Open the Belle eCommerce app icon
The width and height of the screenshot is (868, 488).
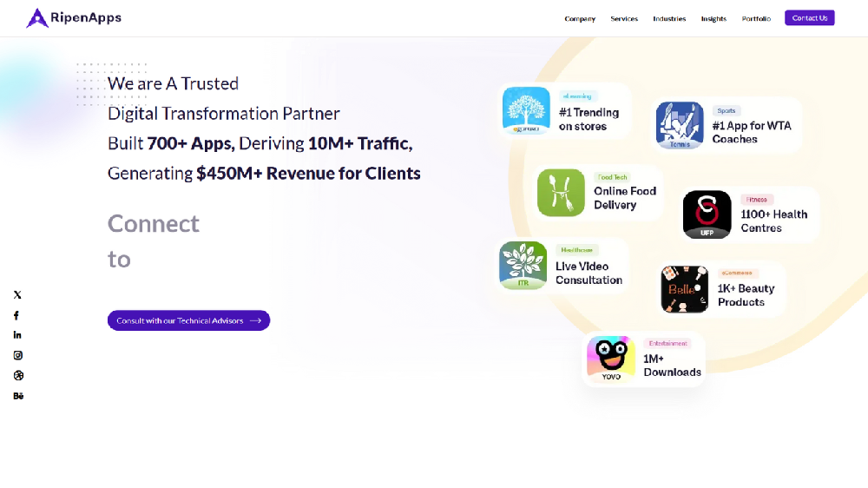684,289
